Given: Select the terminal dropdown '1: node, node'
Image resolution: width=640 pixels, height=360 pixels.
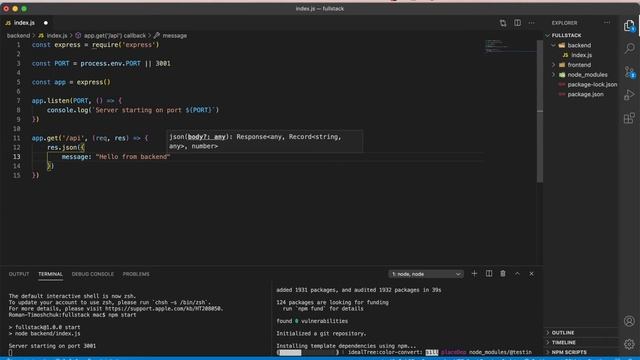Looking at the screenshot, I should tap(426, 274).
